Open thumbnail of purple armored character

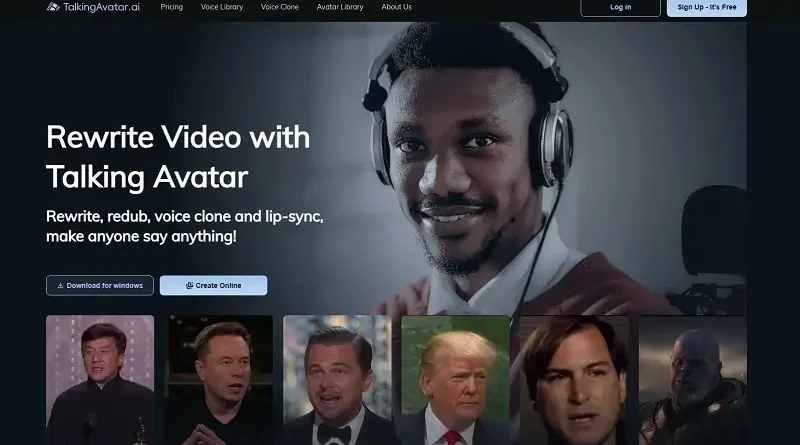692,380
